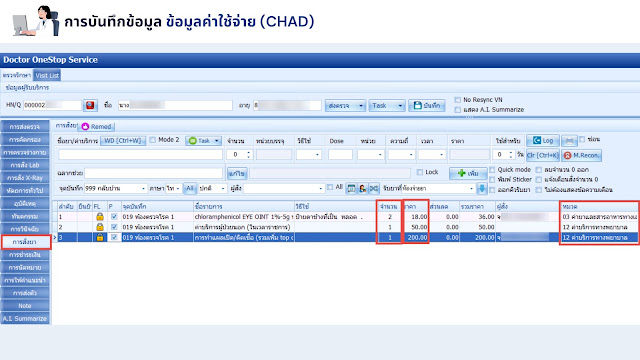The image size is (640, 360).
Task: Toggle the ลบจำนวน 0 ออก checkbox
Action: point(539,169)
